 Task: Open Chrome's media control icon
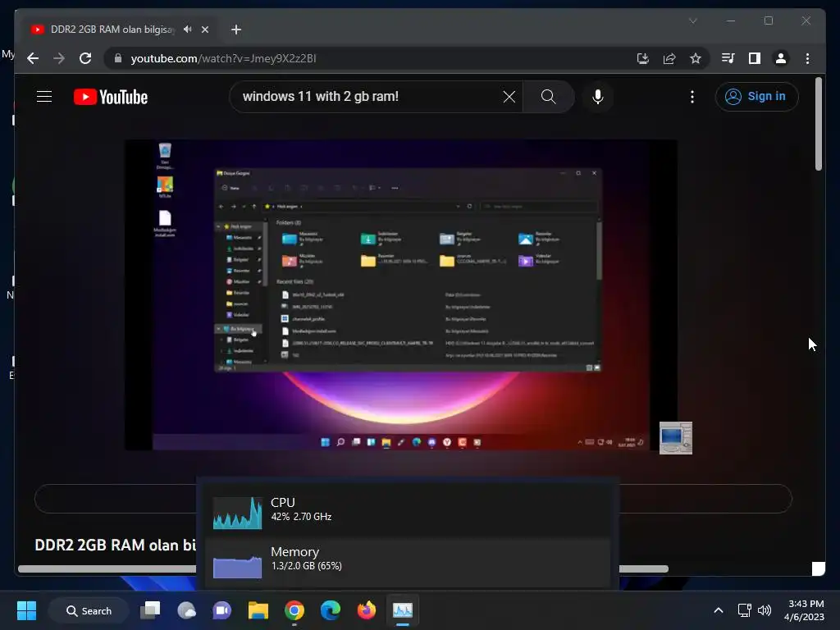pos(728,58)
